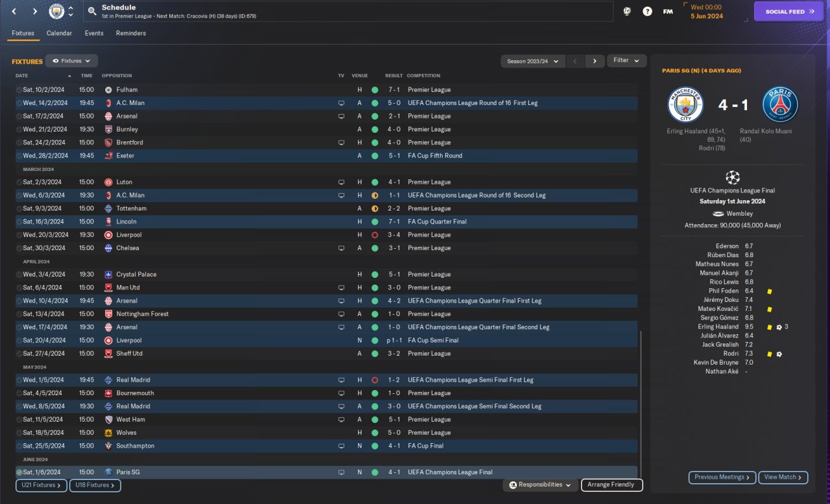Click the Nottingham Forest club badge
Viewport: 830px width, 504px height.
tap(108, 314)
